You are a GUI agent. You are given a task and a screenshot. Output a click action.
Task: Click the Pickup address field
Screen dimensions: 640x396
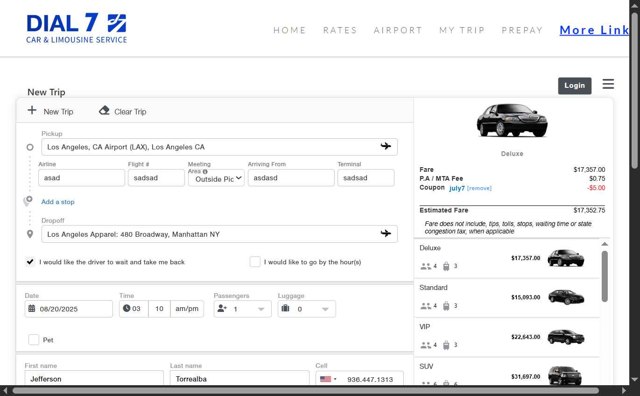click(x=219, y=147)
